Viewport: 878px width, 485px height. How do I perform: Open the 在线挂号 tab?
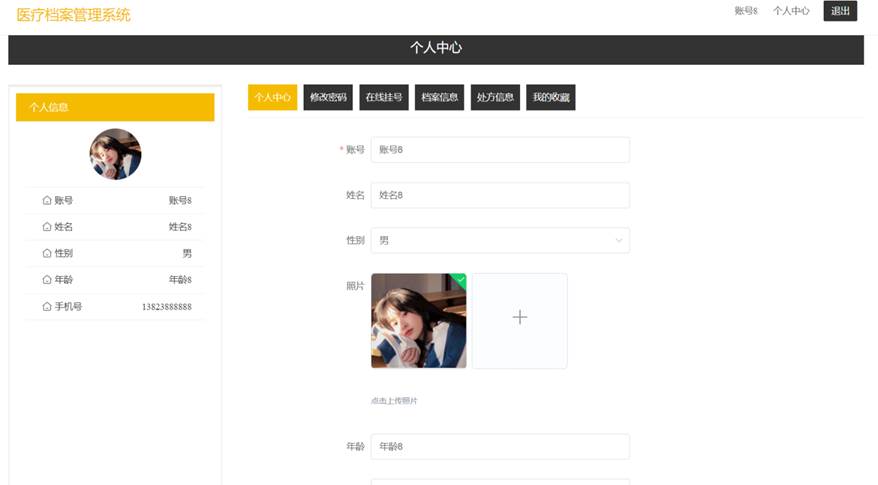coord(384,97)
